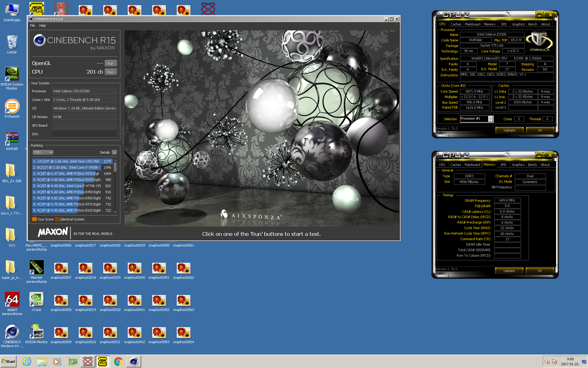
Task: Open the NVIDIA Monitor desktop icon
Action: point(36,334)
